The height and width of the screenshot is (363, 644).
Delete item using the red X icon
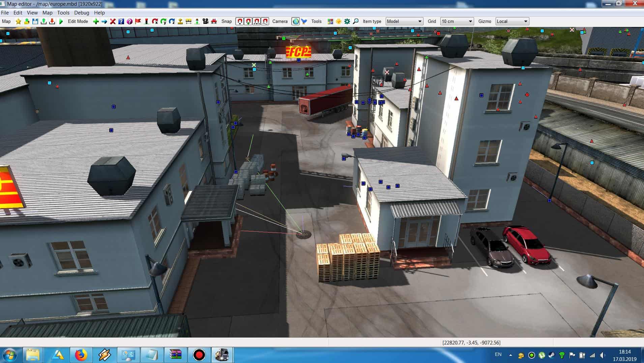(x=113, y=22)
